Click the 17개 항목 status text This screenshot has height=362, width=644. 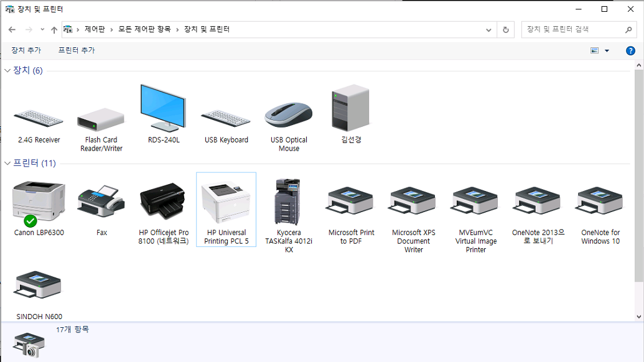72,329
